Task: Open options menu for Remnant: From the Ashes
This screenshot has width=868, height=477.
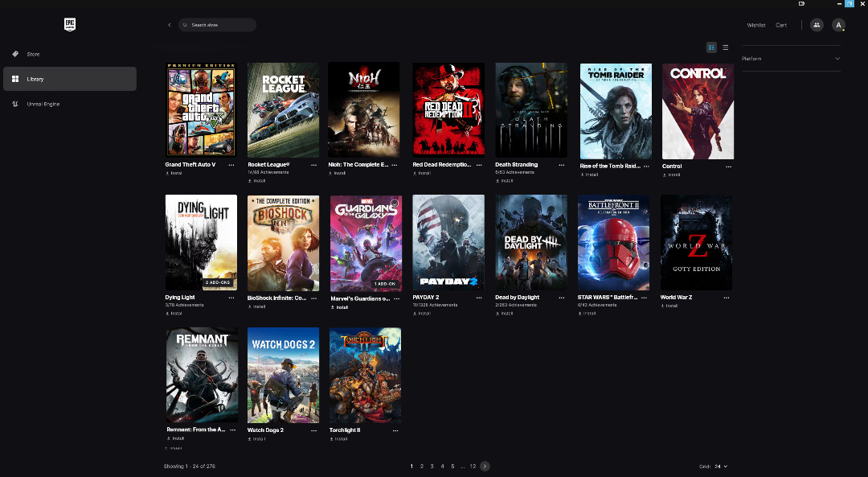Action: (x=232, y=430)
